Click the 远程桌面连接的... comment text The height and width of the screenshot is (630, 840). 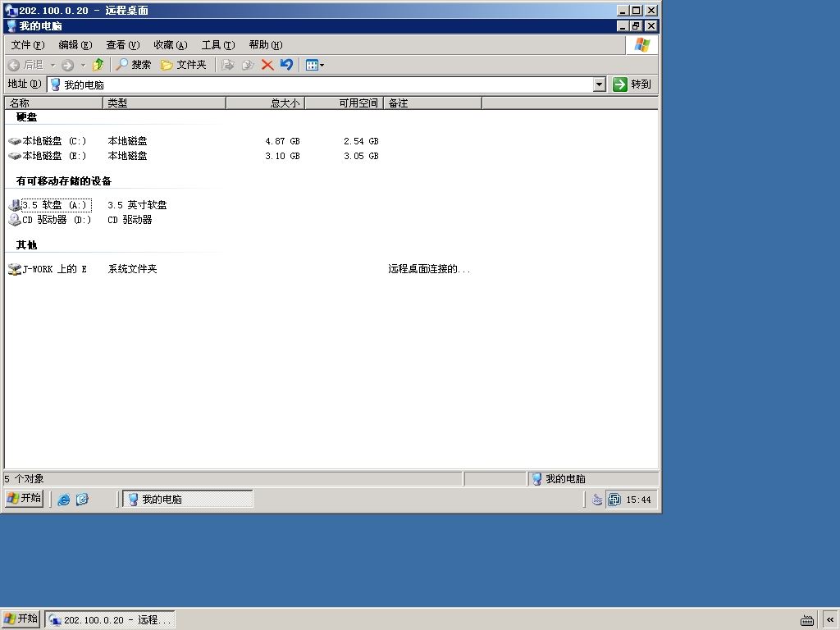pos(429,269)
